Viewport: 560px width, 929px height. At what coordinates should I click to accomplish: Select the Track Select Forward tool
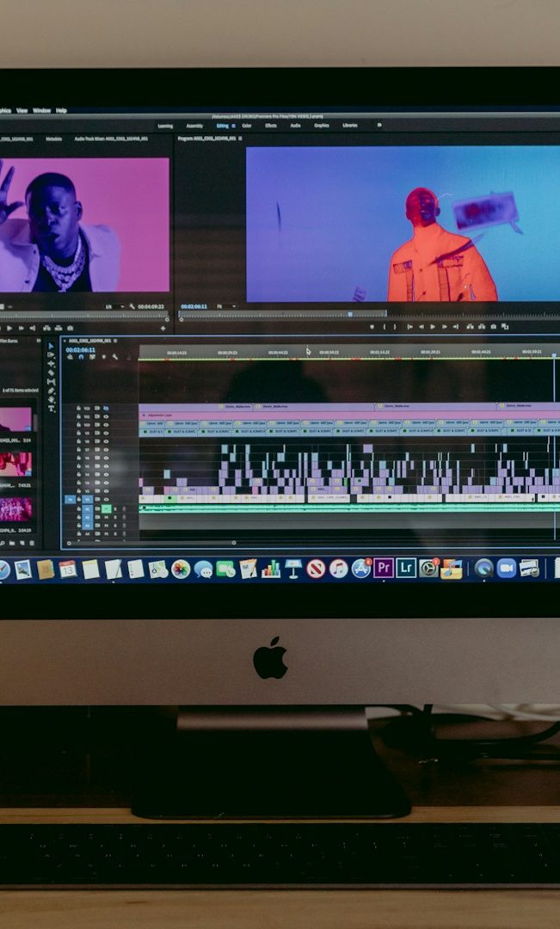click(x=51, y=355)
